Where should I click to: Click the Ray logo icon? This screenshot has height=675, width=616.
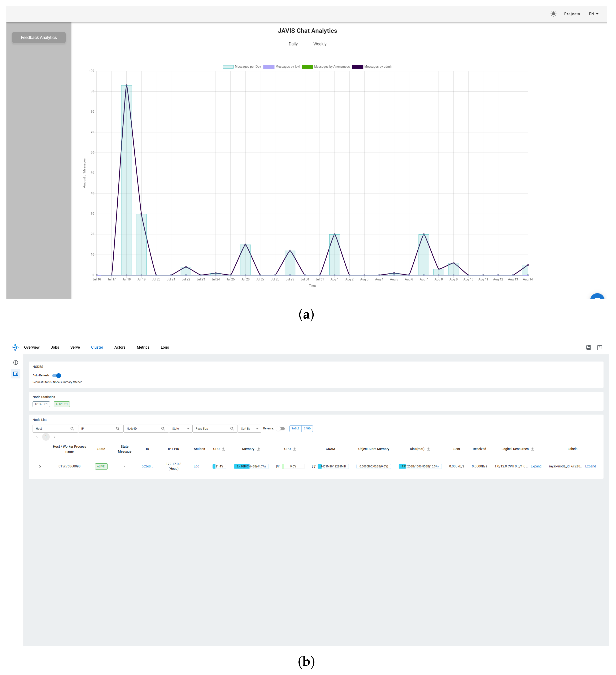tap(15, 347)
